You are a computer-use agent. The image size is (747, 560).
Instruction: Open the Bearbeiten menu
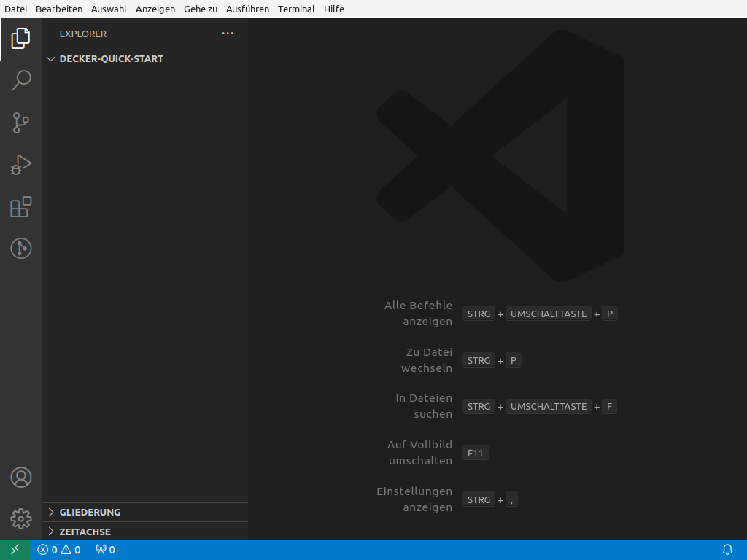coord(59,9)
